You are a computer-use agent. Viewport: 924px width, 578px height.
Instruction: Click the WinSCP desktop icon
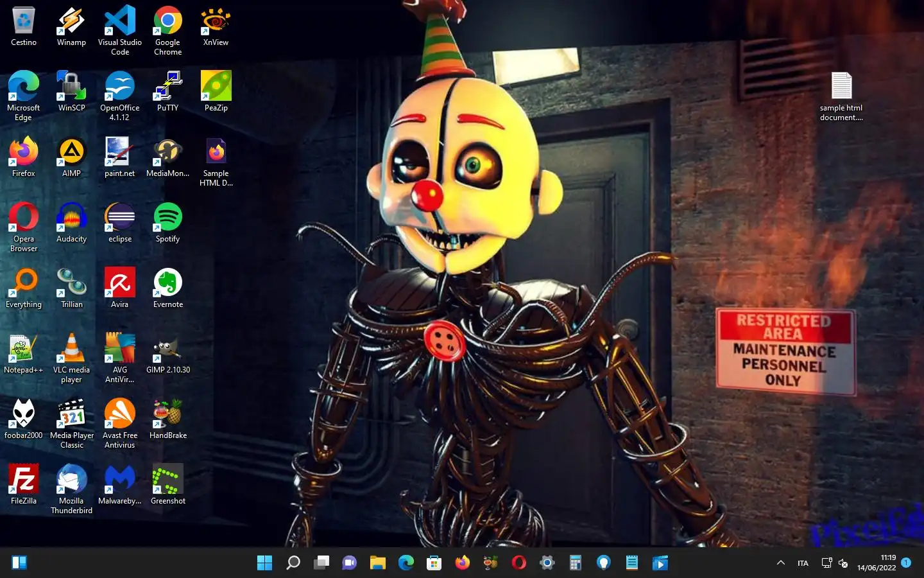pos(71,92)
